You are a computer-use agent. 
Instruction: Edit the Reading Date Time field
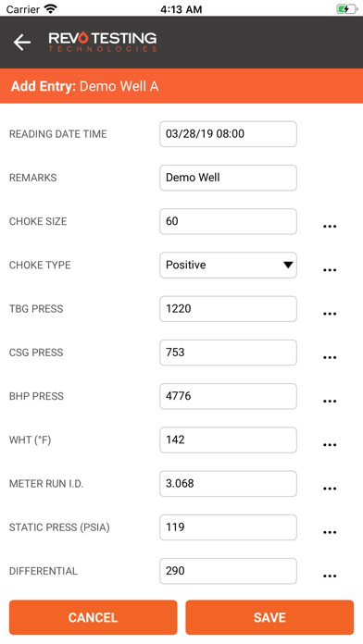click(228, 134)
